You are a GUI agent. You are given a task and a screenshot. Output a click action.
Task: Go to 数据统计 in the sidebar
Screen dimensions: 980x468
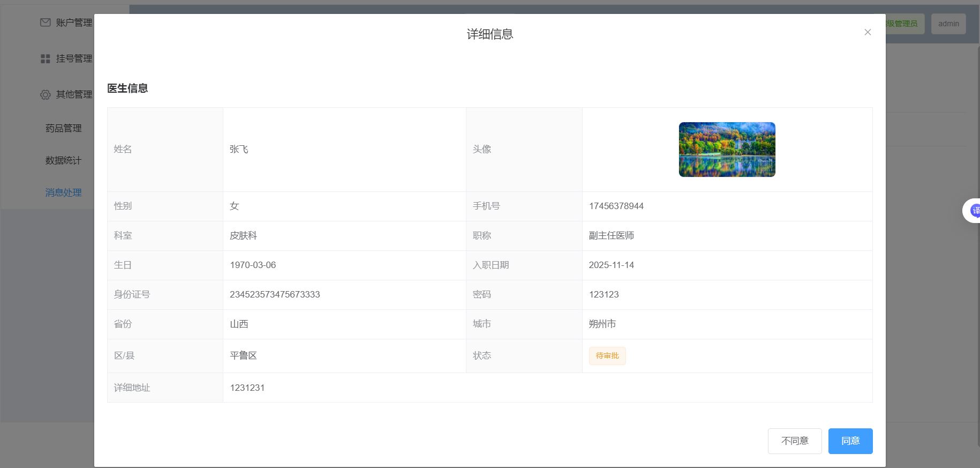(63, 160)
